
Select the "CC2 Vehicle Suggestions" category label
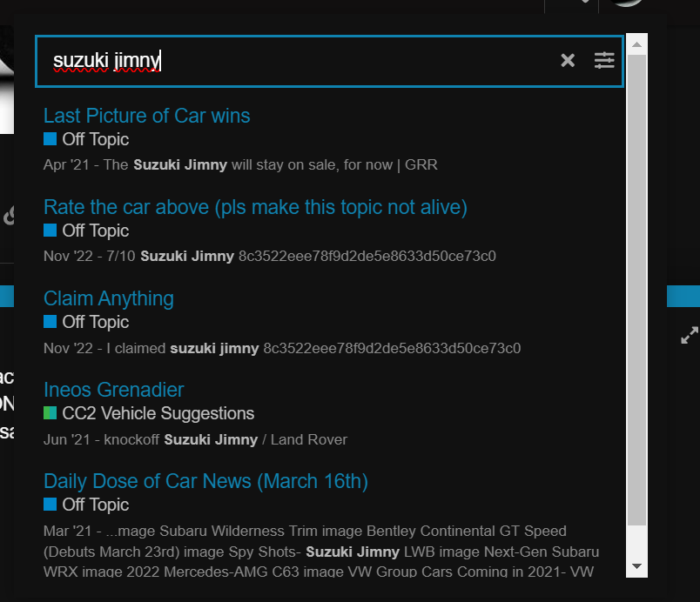158,413
